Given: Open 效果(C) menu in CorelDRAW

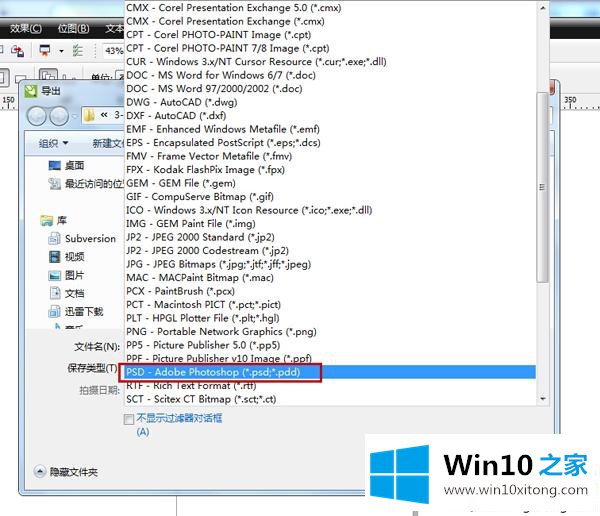Looking at the screenshot, I should point(26,29).
